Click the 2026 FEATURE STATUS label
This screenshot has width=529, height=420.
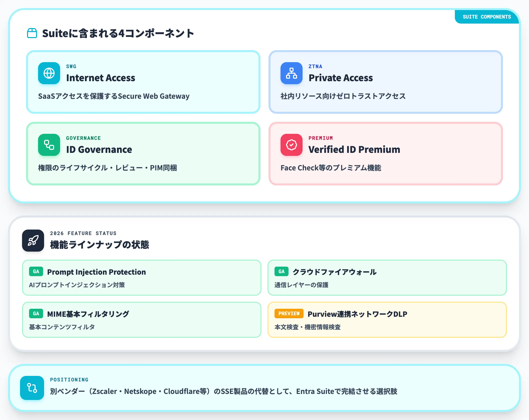[83, 233]
